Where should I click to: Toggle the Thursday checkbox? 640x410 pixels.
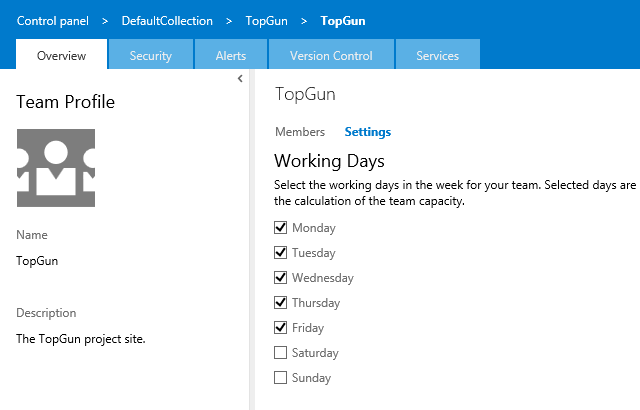pyautogui.click(x=280, y=302)
